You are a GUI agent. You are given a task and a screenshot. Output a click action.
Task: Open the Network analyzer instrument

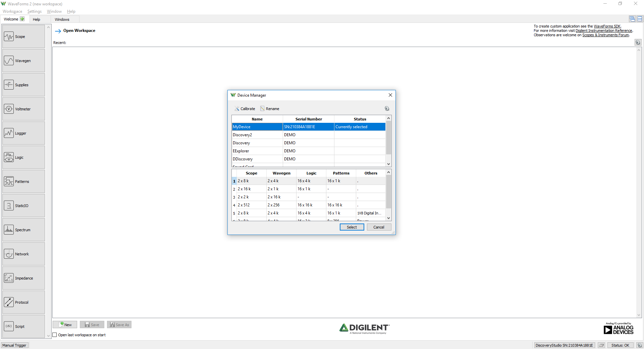(x=23, y=254)
